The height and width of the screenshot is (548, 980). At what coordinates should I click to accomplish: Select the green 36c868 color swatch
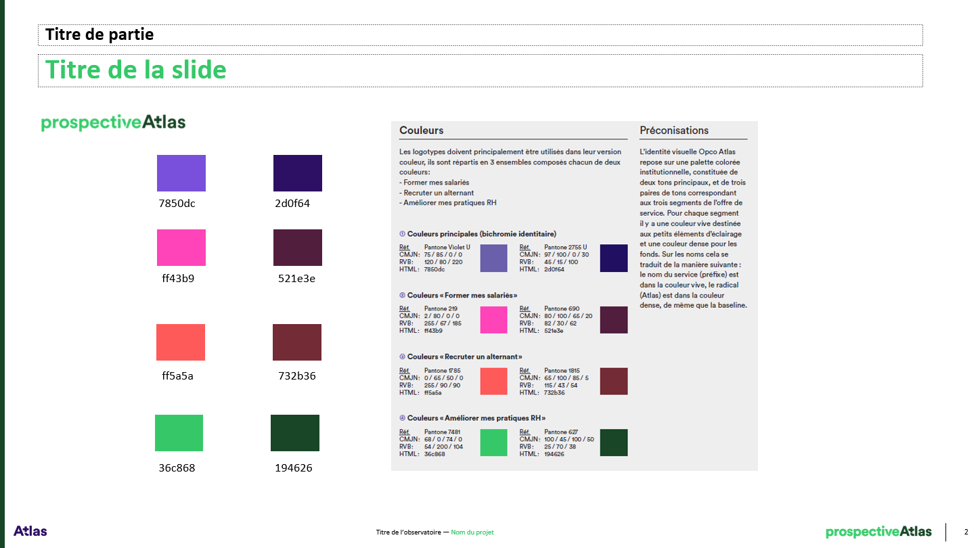(x=179, y=433)
